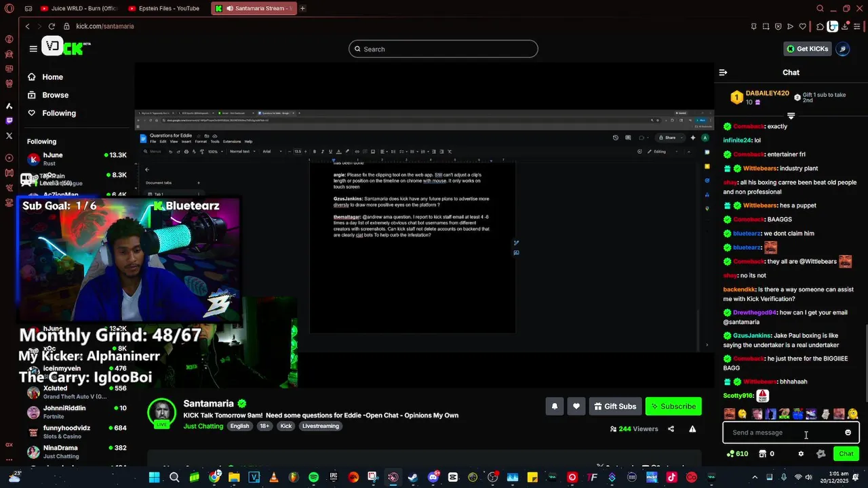Click the snapshot capture icon in address bar
Screen dimensions: 868x488
pos(766,26)
